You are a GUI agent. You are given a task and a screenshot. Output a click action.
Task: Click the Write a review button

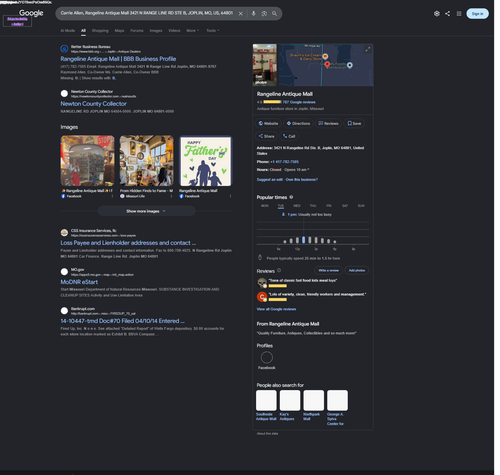point(328,270)
